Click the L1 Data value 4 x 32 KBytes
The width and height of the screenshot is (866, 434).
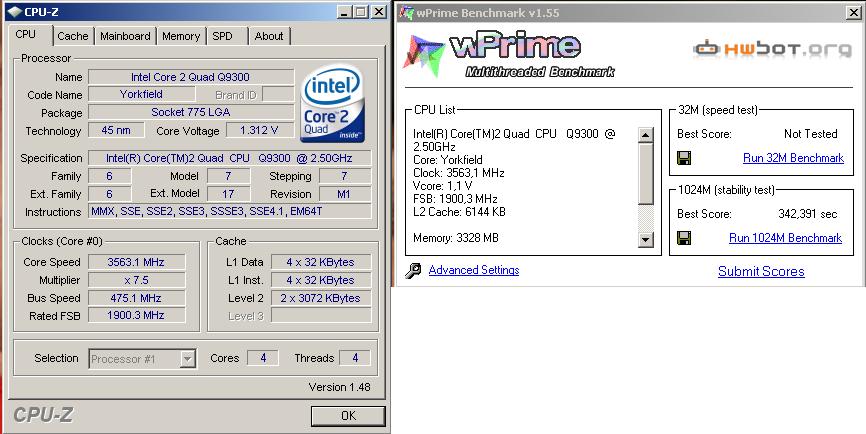pyautogui.click(x=320, y=262)
